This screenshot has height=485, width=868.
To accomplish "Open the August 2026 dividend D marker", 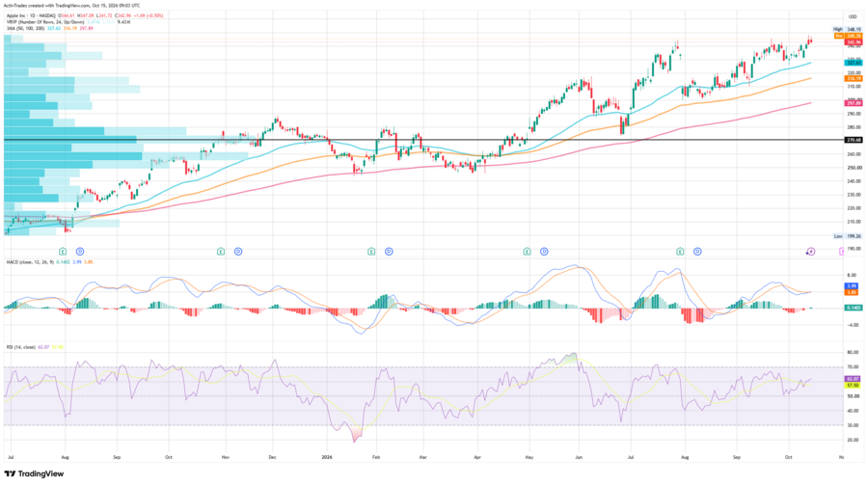I will [697, 252].
